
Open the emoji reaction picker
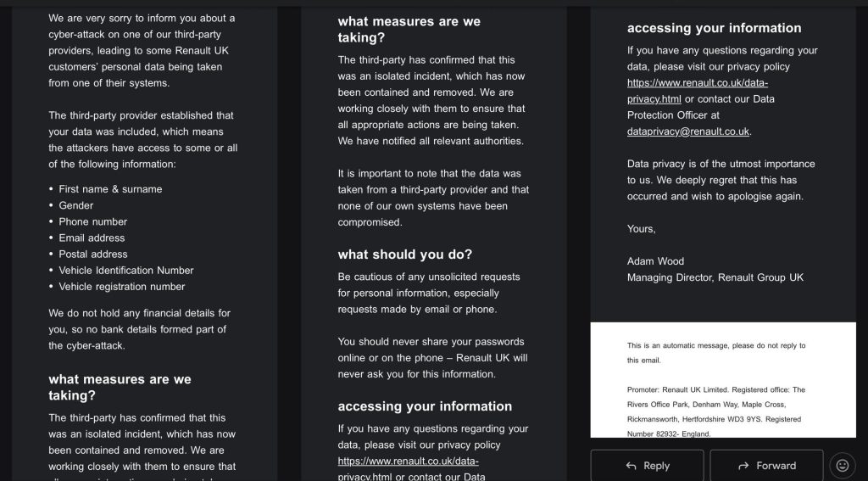point(842,465)
